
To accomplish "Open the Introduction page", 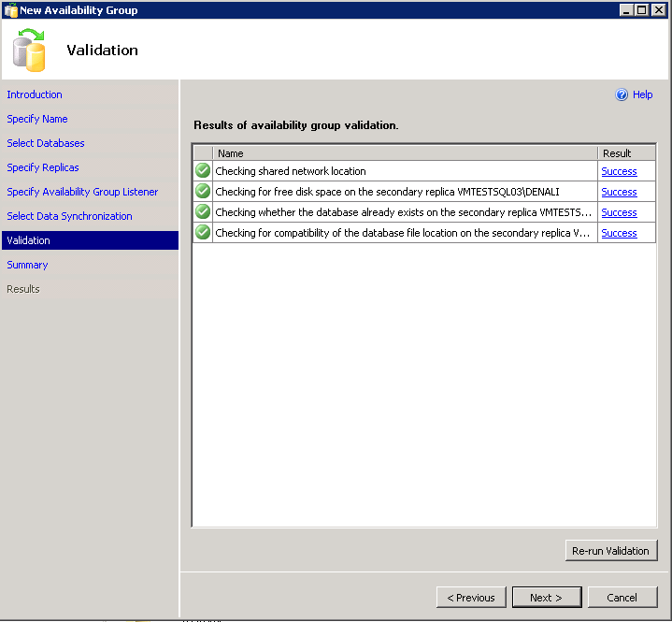I will tap(35, 94).
